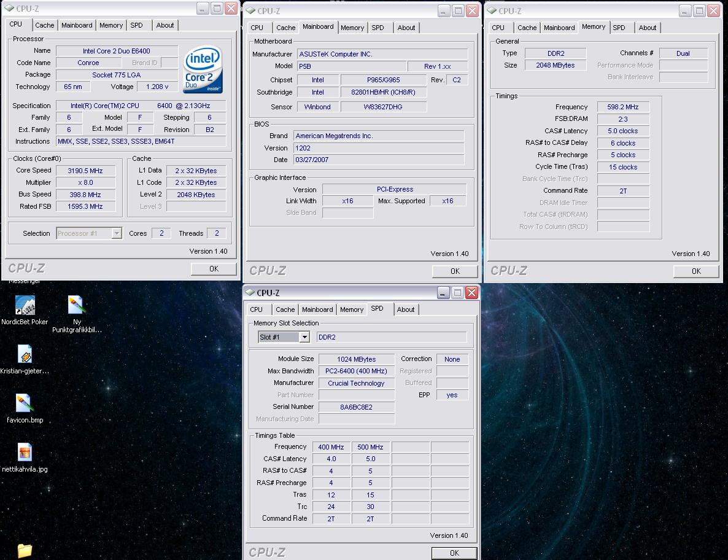
Task: Click the title bar icon of the CPU tab window
Action: click(10, 9)
